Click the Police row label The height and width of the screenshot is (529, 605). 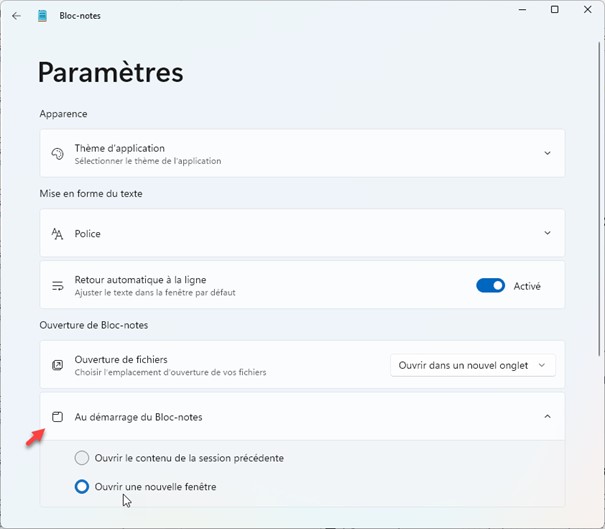click(x=88, y=234)
